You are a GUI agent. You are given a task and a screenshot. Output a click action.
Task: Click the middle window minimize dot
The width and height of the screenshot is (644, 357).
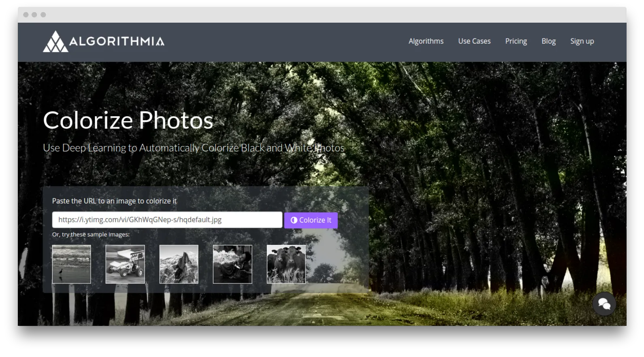[34, 15]
